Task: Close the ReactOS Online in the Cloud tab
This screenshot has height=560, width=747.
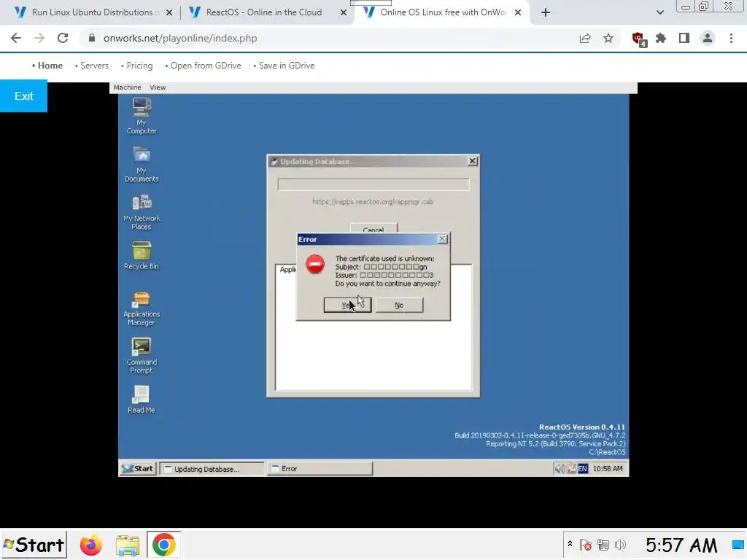Action: click(x=344, y=13)
